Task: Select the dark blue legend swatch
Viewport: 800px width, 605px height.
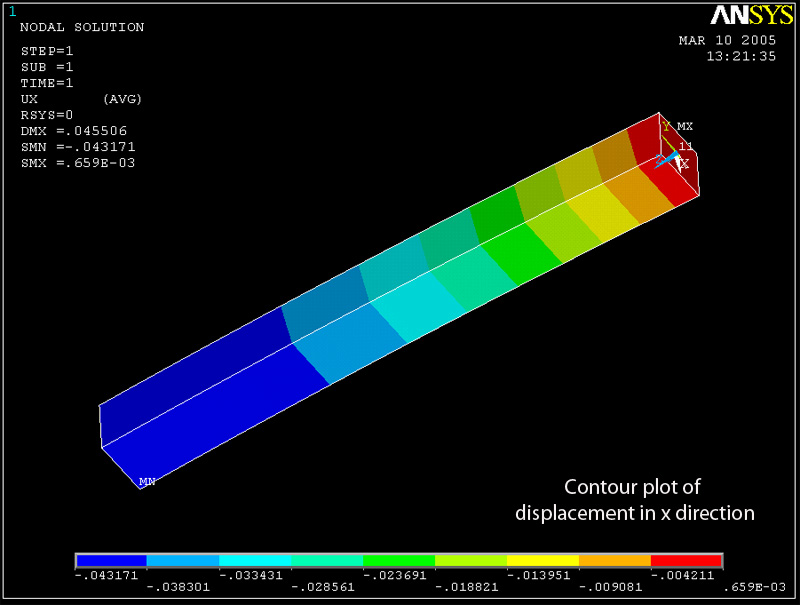Action: point(111,561)
